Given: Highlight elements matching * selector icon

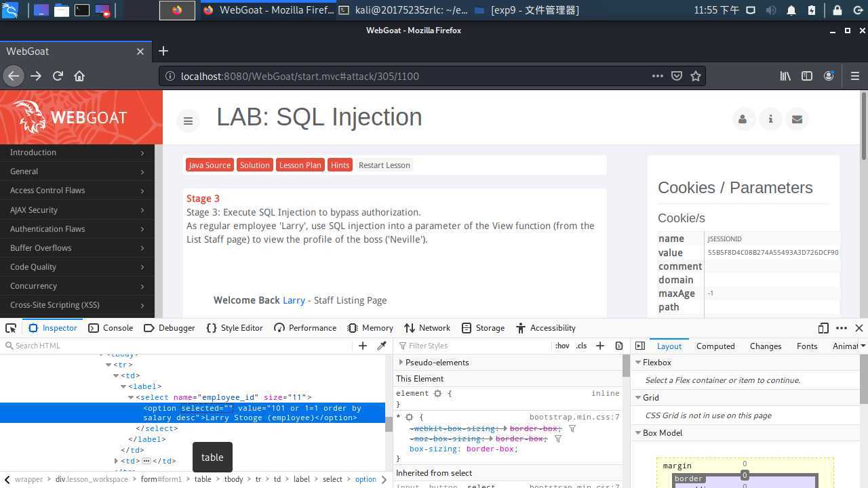Looking at the screenshot, I should pyautogui.click(x=409, y=418).
